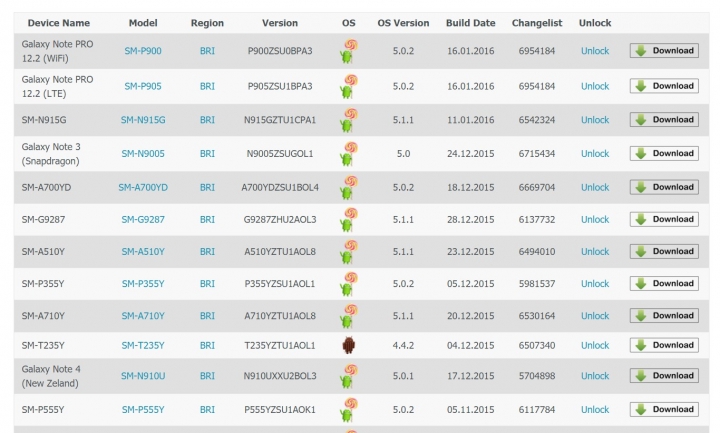
Task: Open the SM-N9005 model link
Action: pyautogui.click(x=143, y=154)
